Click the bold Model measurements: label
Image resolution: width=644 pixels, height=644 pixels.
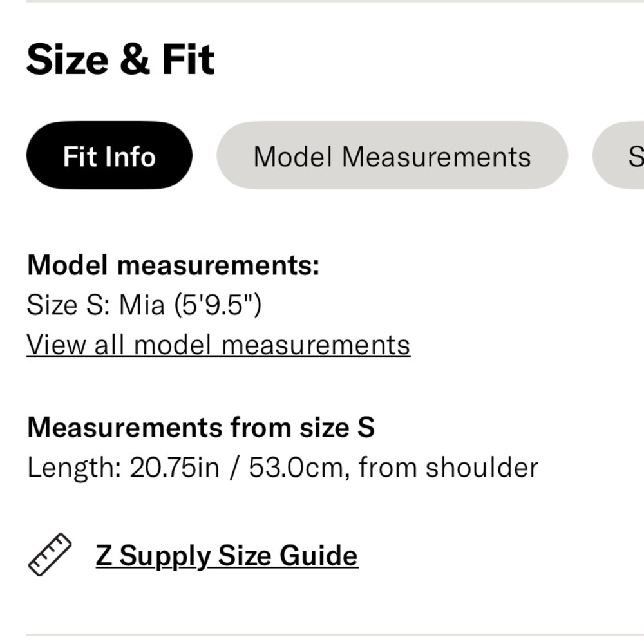coord(173,265)
